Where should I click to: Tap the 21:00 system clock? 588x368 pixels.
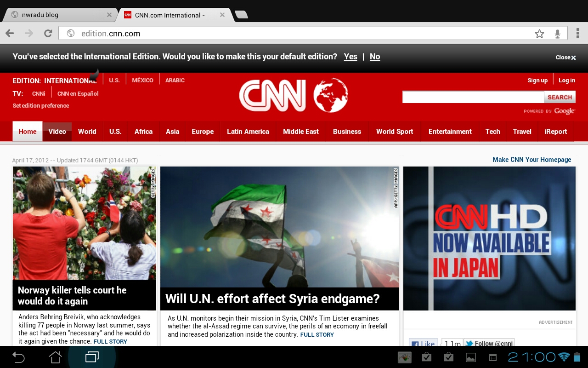click(532, 357)
